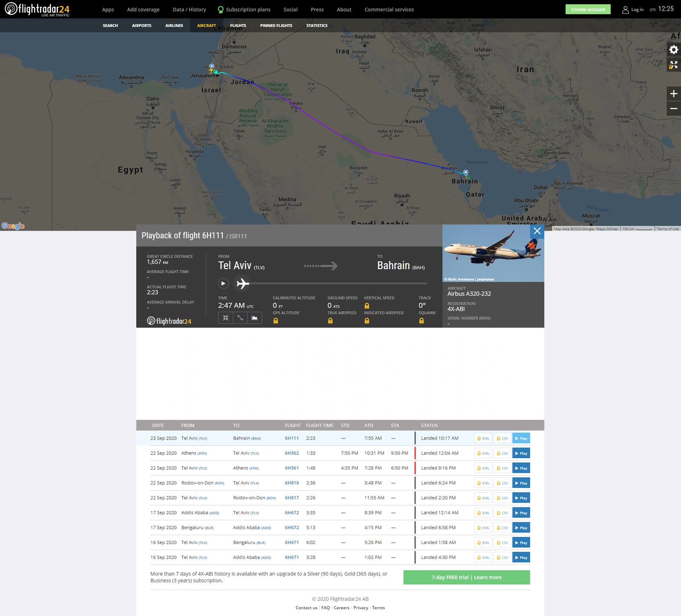Click Tel Aviv (TLV) in 6H111 row

(x=194, y=438)
